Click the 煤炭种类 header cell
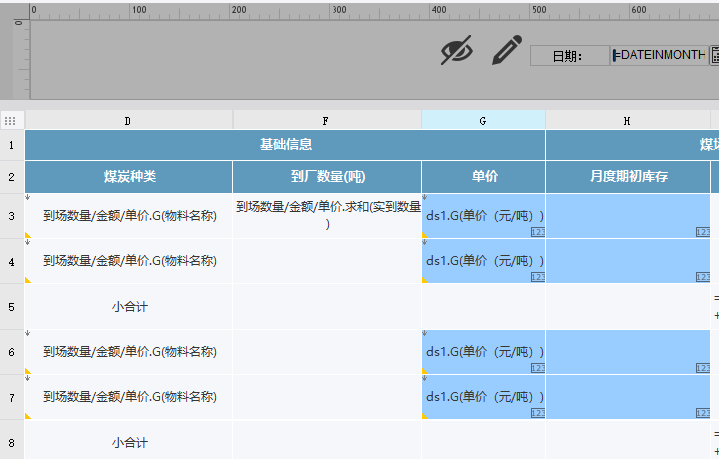719x459 pixels. click(128, 177)
